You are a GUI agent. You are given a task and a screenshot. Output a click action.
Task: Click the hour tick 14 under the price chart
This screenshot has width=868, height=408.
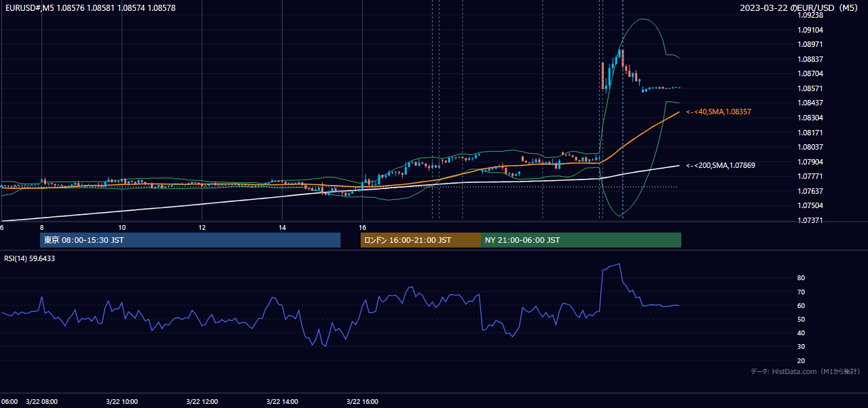[x=283, y=227]
